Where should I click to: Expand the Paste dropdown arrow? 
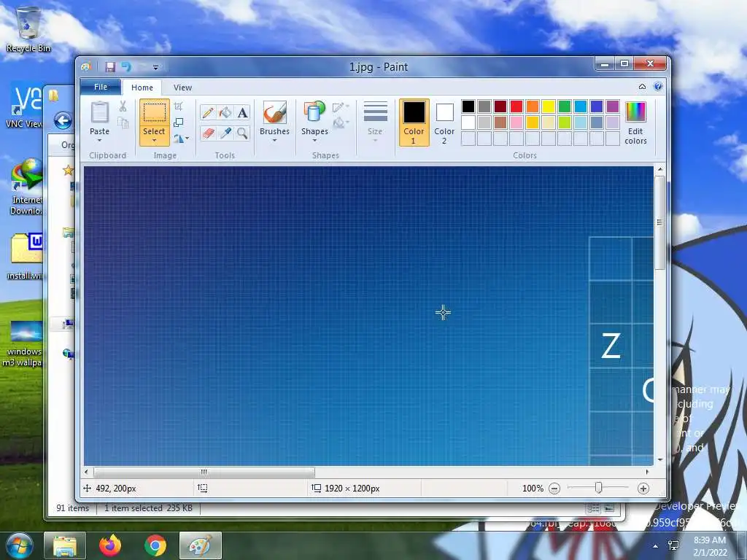[99, 141]
